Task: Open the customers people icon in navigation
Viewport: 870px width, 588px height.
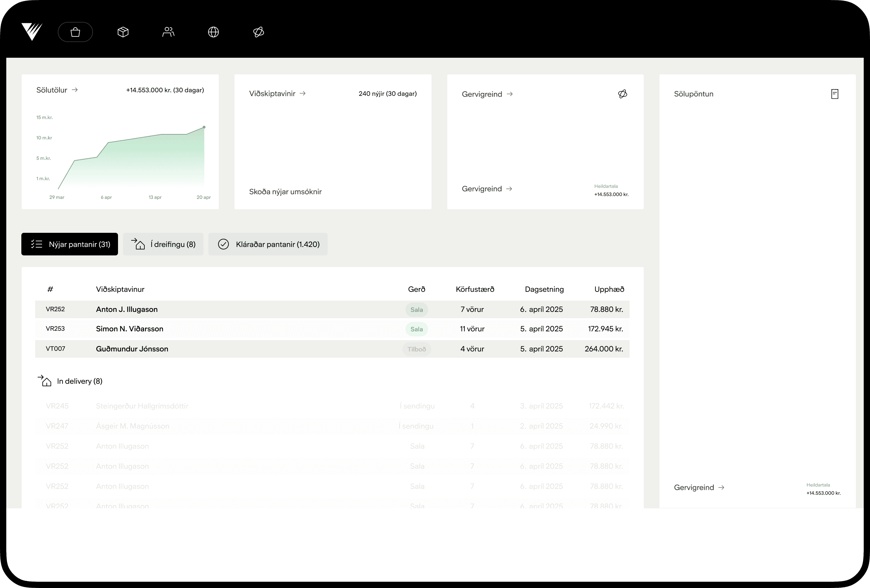Action: coord(168,32)
